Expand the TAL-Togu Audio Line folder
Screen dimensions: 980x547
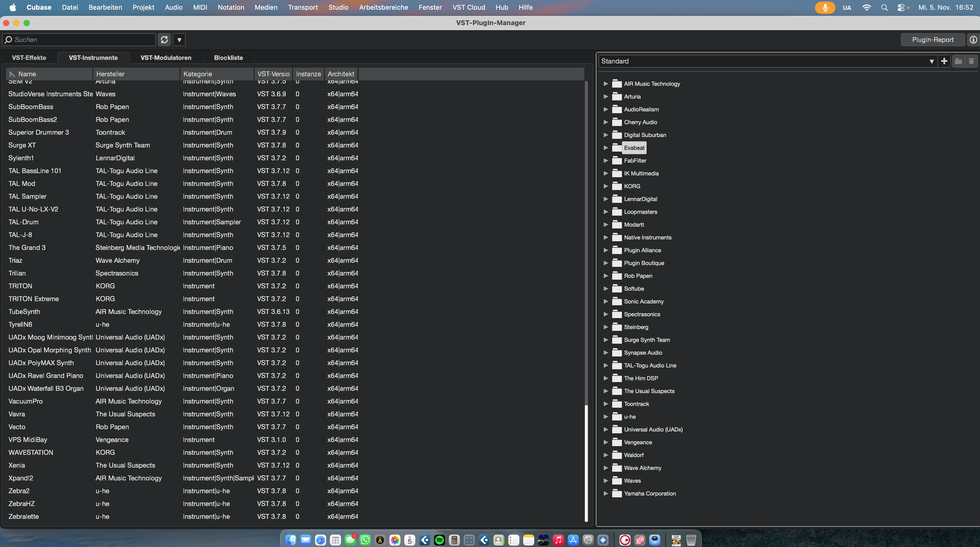point(606,366)
